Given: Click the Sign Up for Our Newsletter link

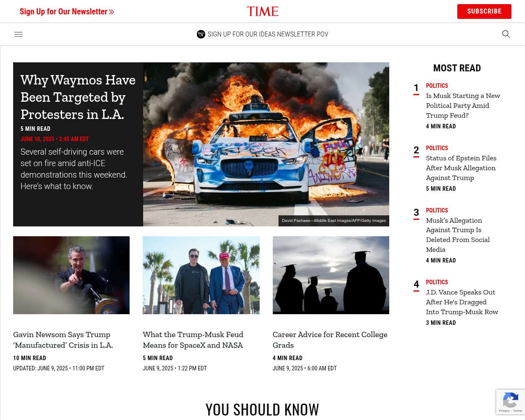Looking at the screenshot, I should click(67, 11).
